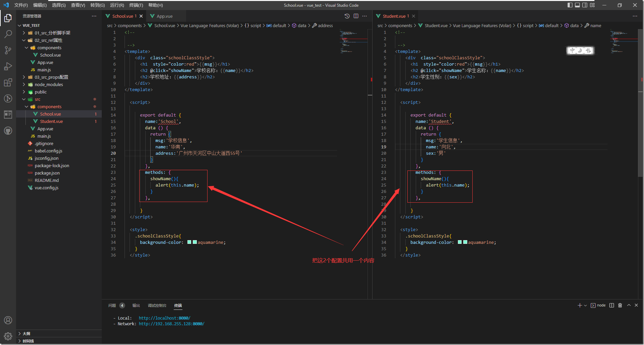Open the Run and Debug view
Viewport: 644px width, 345px height.
tap(8, 66)
